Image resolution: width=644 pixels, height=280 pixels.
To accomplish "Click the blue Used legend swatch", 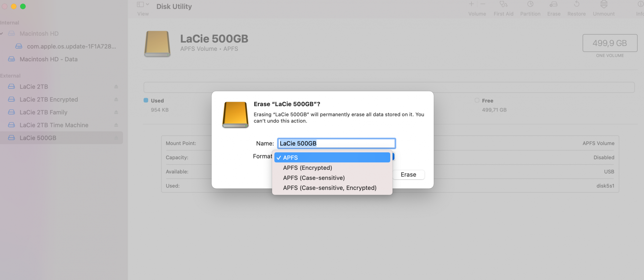I will click(x=146, y=100).
